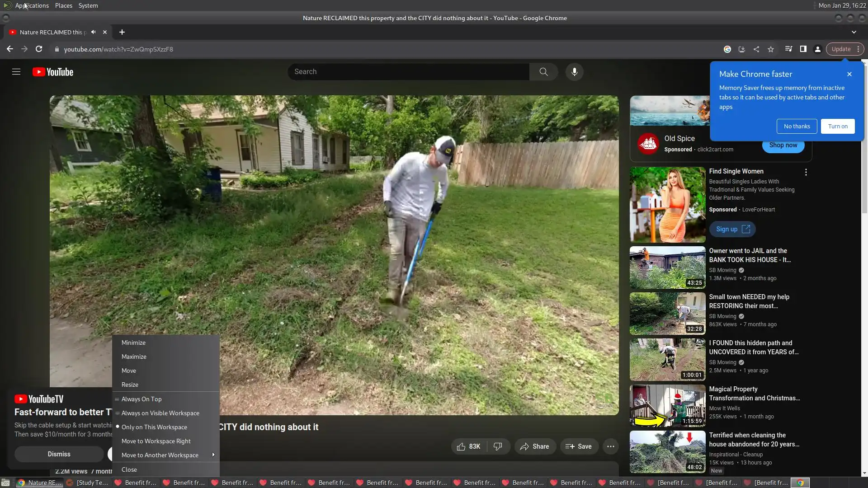868x488 pixels.
Task: Like the video with the thumbs up icon
Action: (x=461, y=446)
